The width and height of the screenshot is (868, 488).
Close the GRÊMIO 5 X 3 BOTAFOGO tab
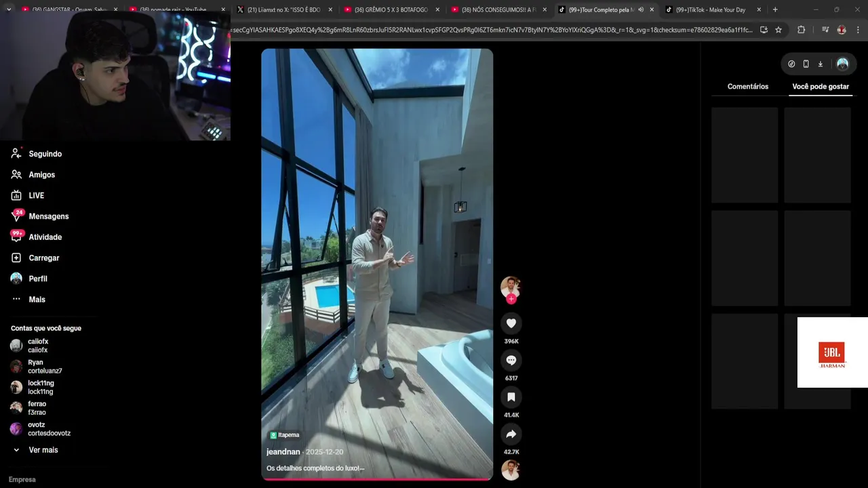(437, 9)
